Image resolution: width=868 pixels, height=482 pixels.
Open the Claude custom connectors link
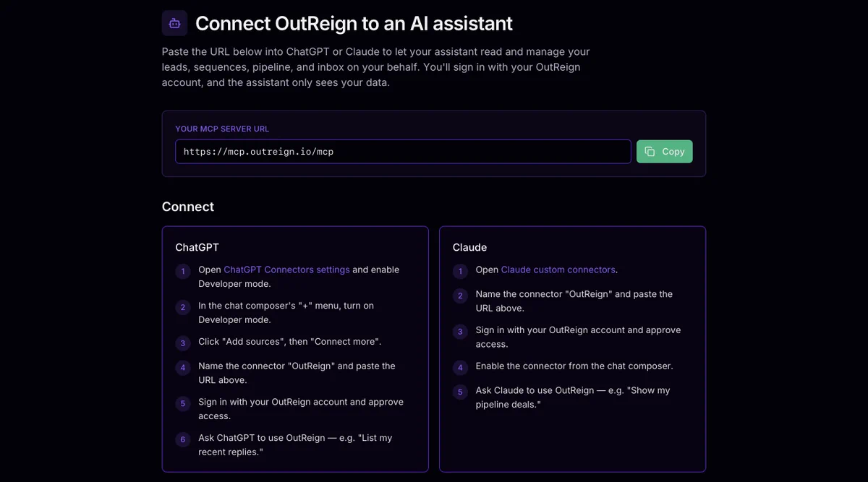[558, 270]
